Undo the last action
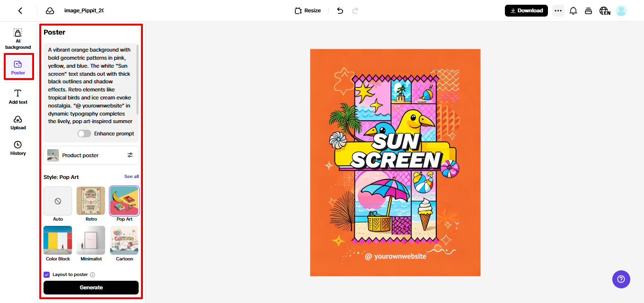644x303 pixels. tap(340, 10)
